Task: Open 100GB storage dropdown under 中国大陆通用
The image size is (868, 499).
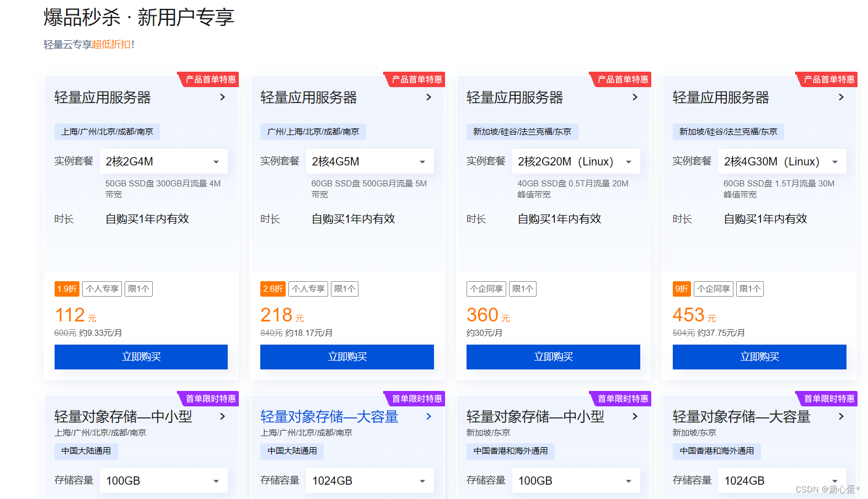Action: [164, 481]
